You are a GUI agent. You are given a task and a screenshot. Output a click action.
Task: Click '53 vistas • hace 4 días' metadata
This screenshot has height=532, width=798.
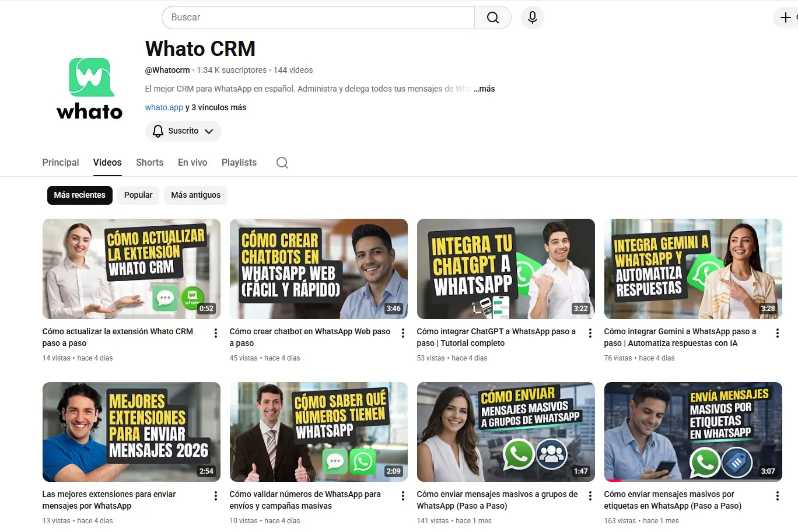click(x=452, y=358)
